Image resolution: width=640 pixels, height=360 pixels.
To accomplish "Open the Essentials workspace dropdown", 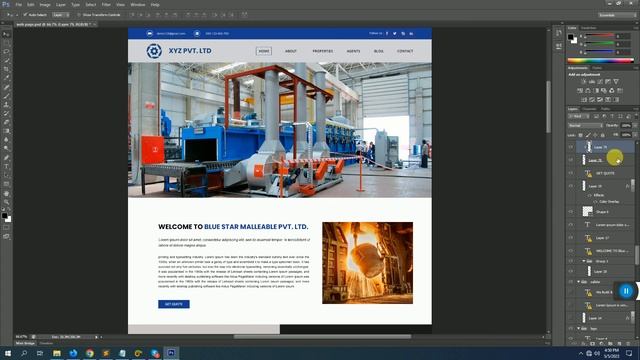I will (617, 15).
